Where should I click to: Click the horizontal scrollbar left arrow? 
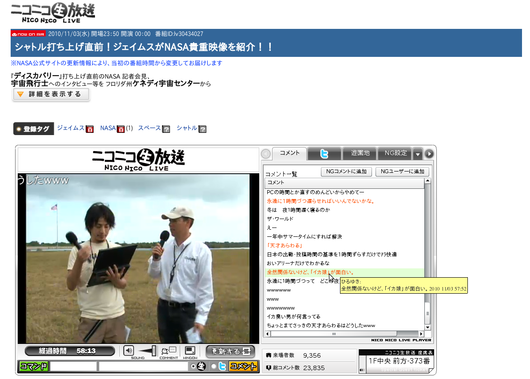(x=268, y=334)
